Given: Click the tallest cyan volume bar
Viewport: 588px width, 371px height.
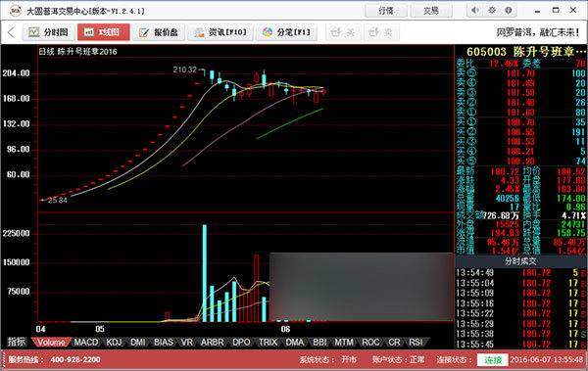Looking at the screenshot, I should pyautogui.click(x=205, y=273).
